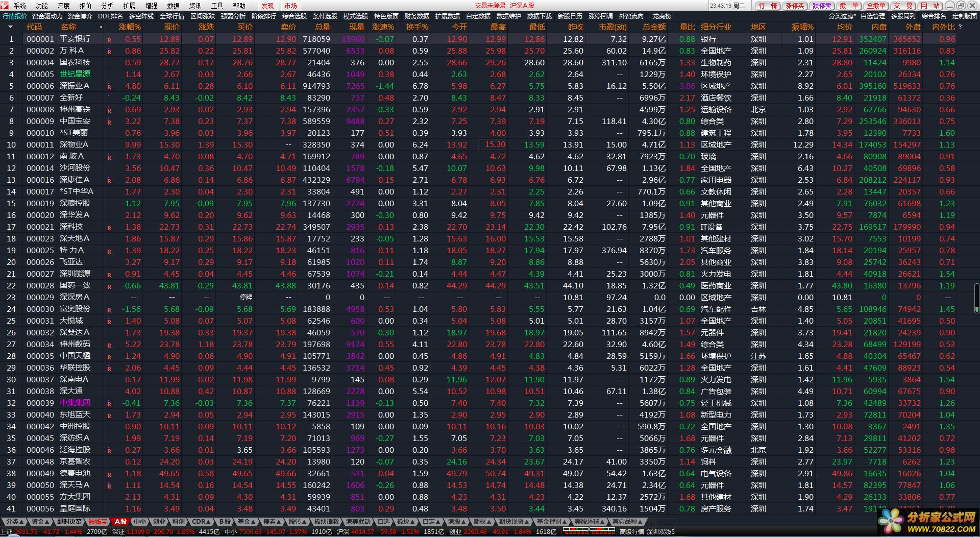Open the 工具 menu
This screenshot has height=537, width=980.
(217, 6)
